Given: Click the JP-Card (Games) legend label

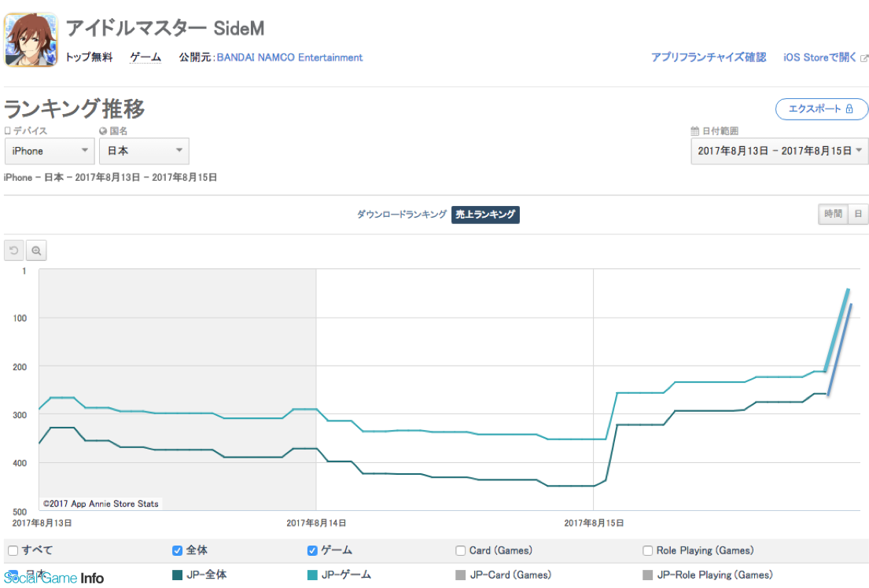Looking at the screenshot, I should pos(510,575).
